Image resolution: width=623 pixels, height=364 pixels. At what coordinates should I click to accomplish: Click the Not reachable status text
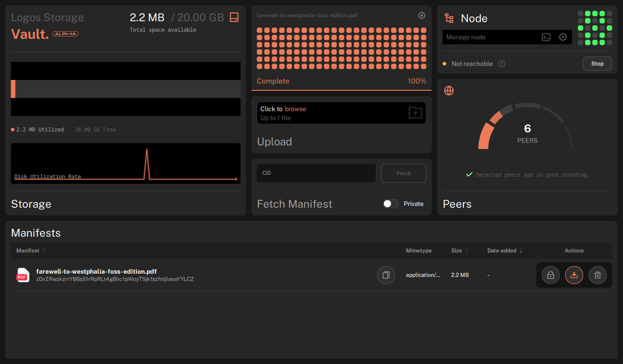(472, 64)
